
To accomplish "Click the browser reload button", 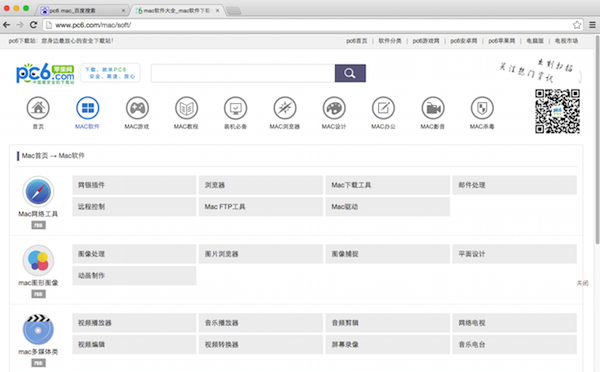I will point(33,25).
